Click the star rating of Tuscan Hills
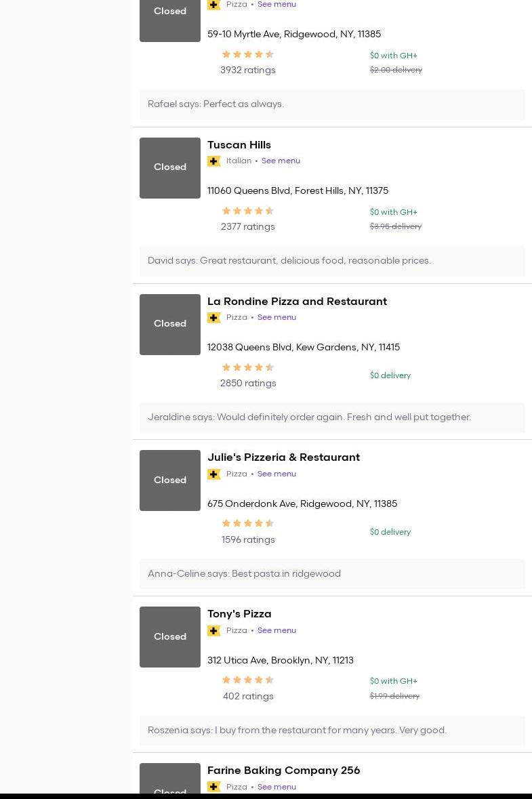This screenshot has width=532, height=799. 248,211
